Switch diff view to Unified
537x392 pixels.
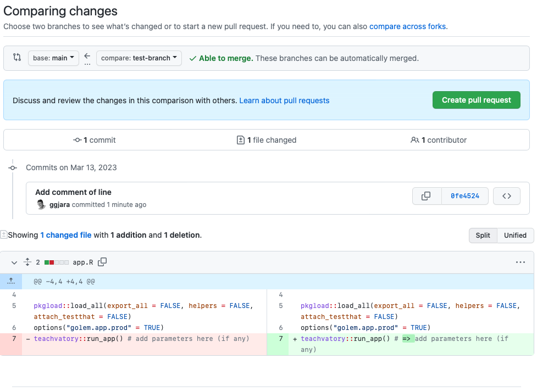point(515,235)
